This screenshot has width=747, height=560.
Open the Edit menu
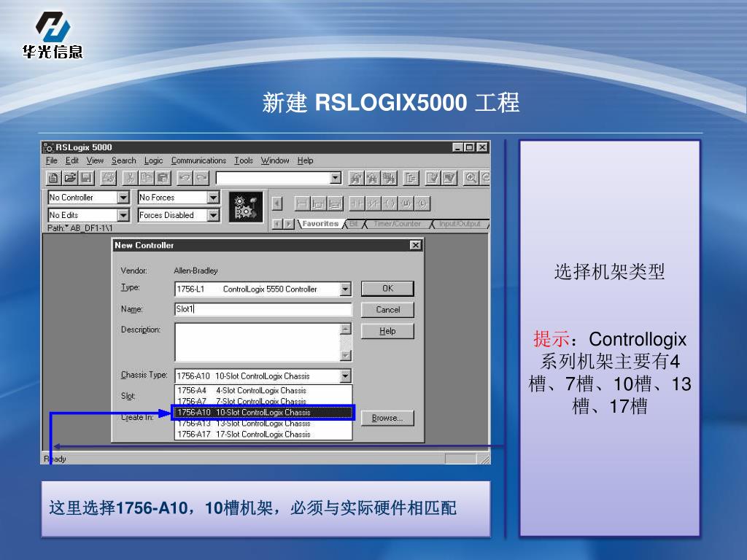[72, 160]
